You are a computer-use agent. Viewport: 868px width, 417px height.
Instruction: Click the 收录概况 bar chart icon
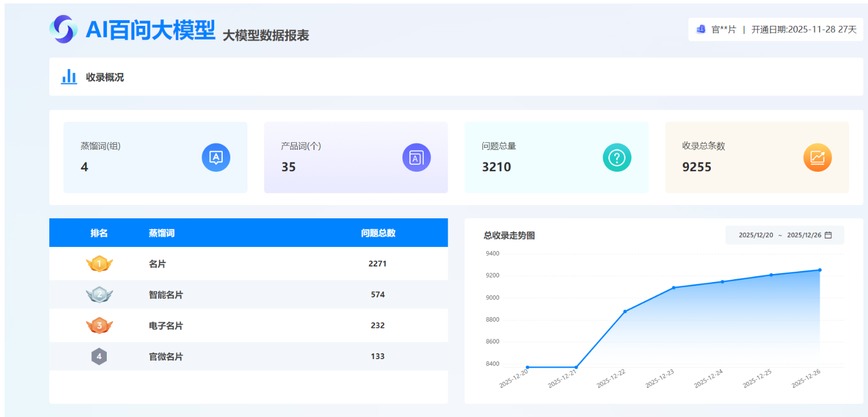69,77
